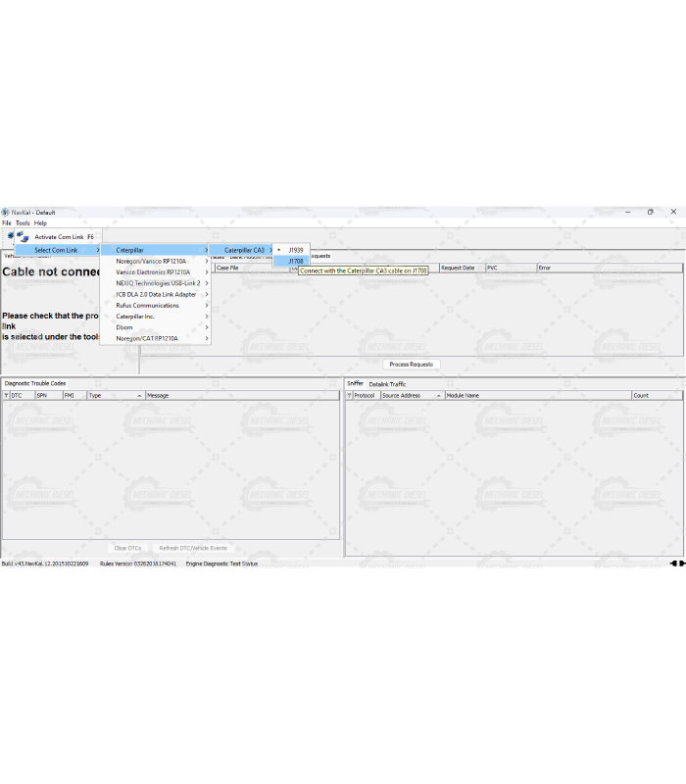Select the J1939 protocol option
686x784 pixels.
click(295, 250)
